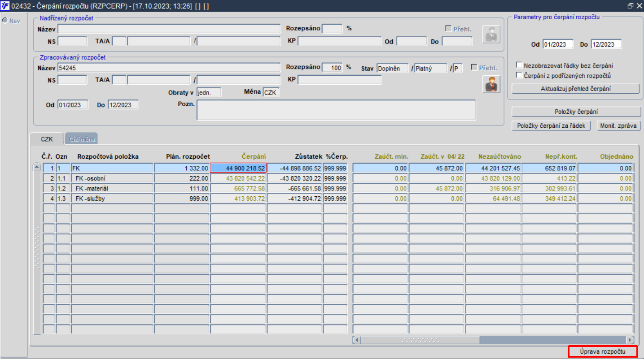
Task: Click the Zůstatek value -44 898 886.52
Action: coord(294,168)
